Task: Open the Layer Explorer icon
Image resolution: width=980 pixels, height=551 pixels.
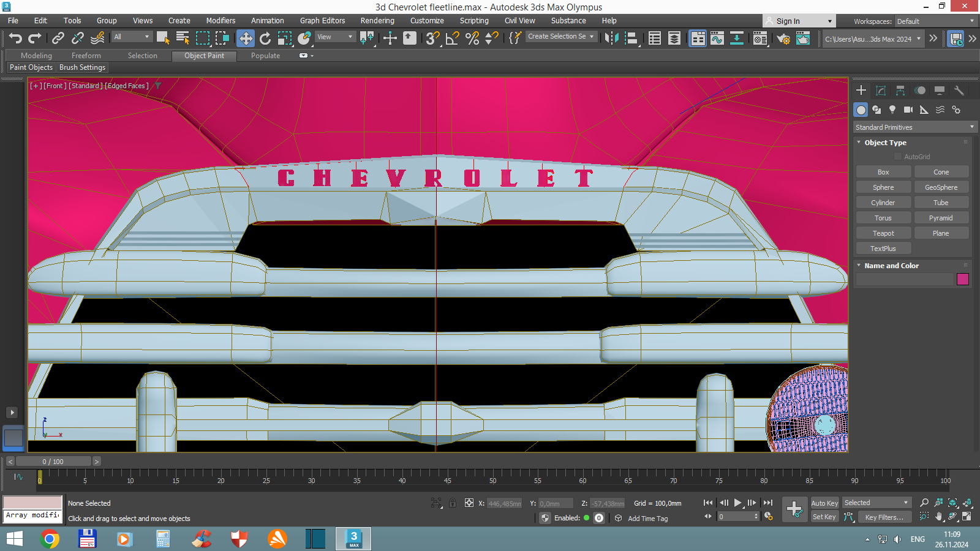Action: click(x=674, y=39)
